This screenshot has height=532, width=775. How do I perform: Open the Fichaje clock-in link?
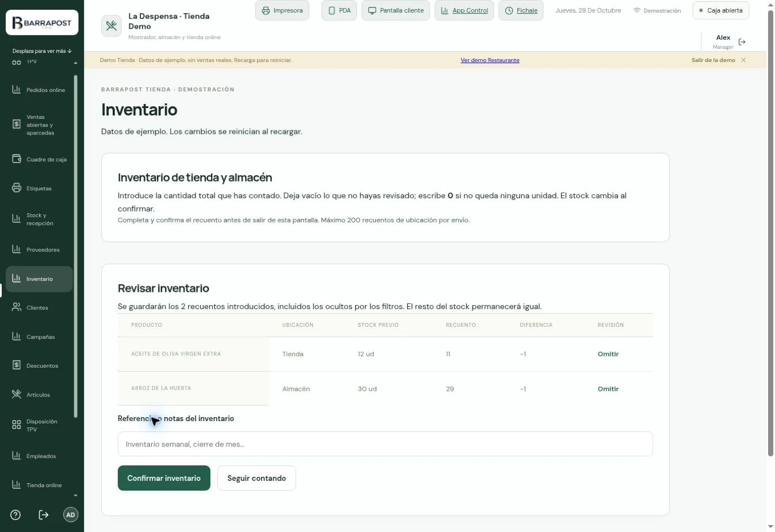[x=521, y=10]
